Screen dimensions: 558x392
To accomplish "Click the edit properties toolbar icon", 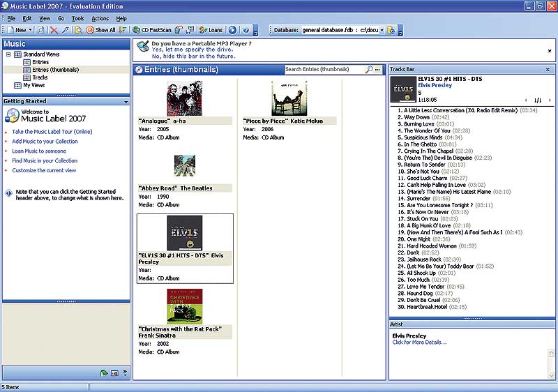I will [65, 30].
